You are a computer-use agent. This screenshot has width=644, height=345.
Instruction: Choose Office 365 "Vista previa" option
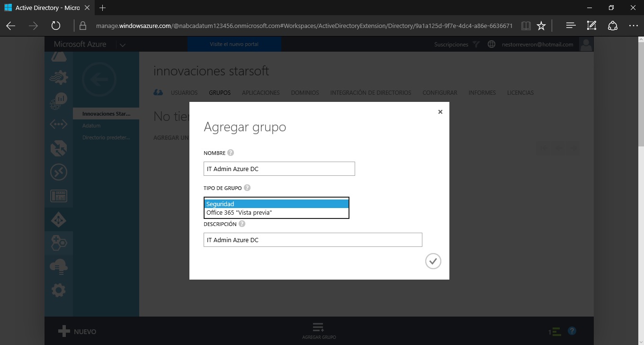276,213
